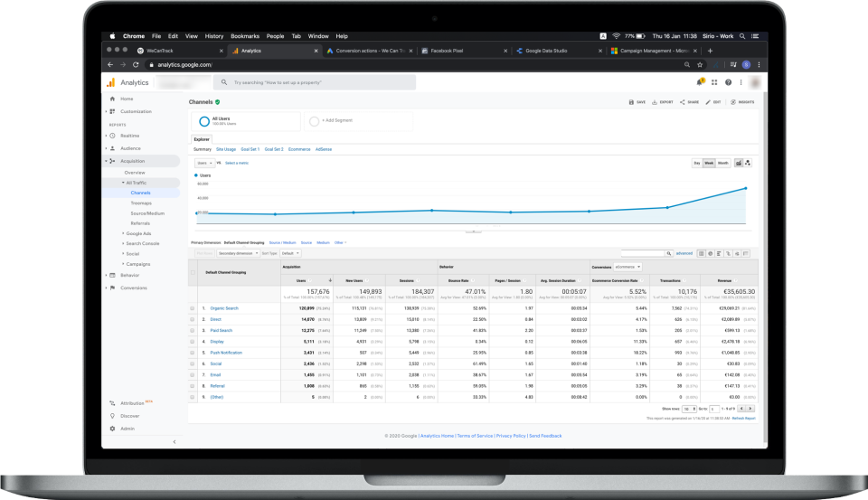The height and width of the screenshot is (500, 868).
Task: Set chart granularity to Day
Action: pos(697,163)
